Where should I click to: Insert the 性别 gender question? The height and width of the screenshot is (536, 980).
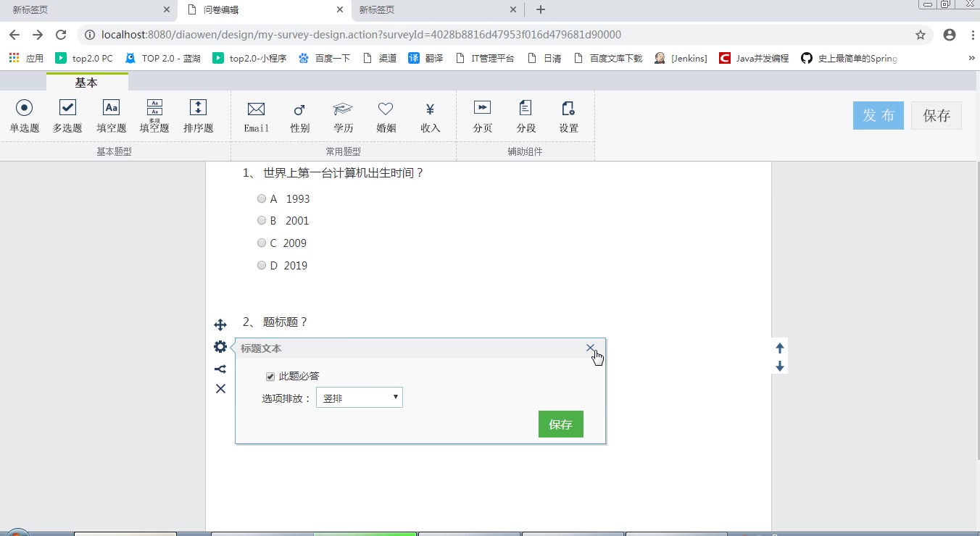(299, 116)
